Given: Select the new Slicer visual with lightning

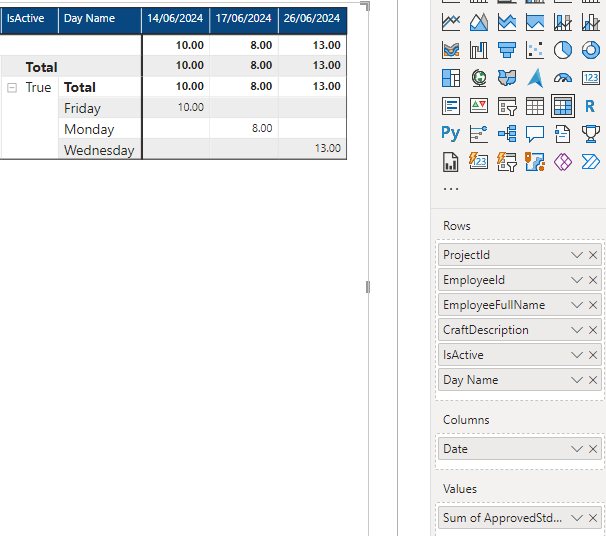Looking at the screenshot, I should (507, 162).
